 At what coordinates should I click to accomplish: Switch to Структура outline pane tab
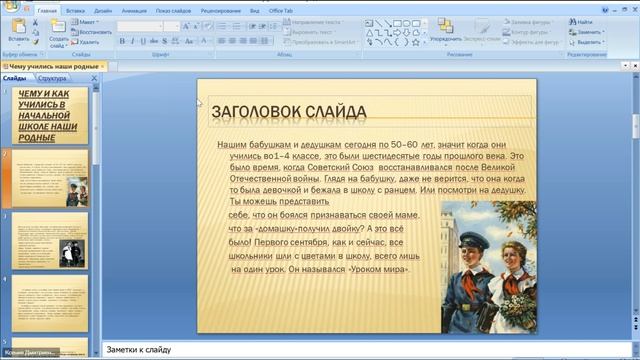(52, 78)
